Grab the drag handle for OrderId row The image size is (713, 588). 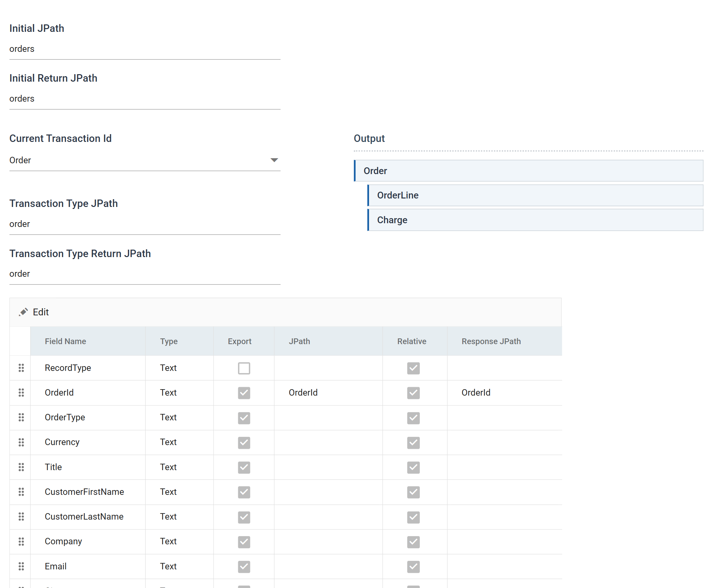[x=21, y=393]
